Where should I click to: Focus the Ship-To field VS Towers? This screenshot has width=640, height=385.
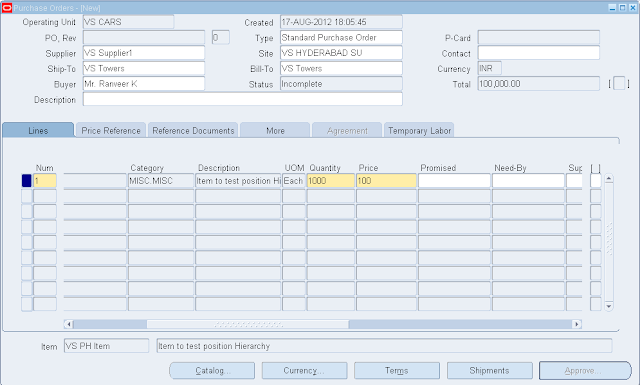(x=144, y=68)
